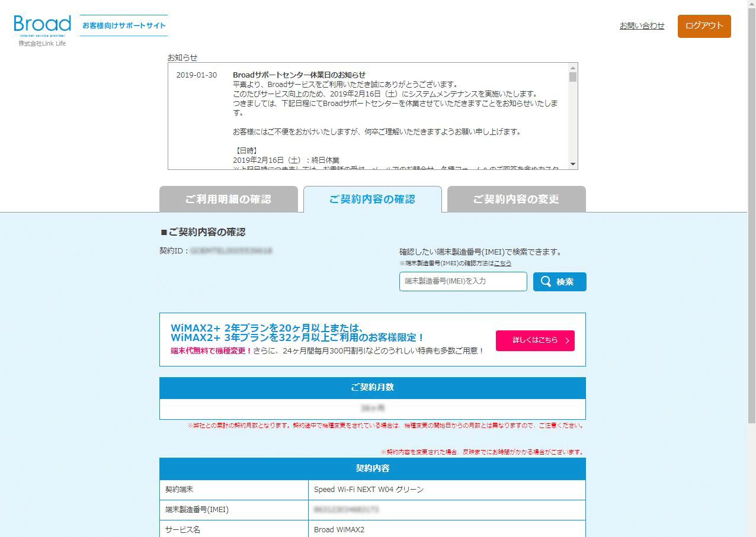Viewport: 756px width, 537px height.
Task: Open the お客様向けサポートサイト header banner
Action: coord(123,25)
